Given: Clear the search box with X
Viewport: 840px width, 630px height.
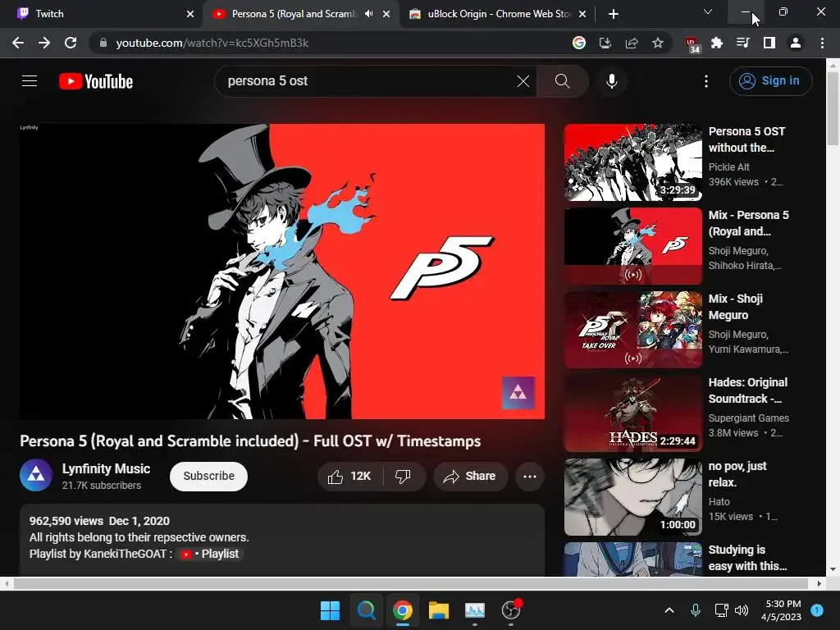Looking at the screenshot, I should click(523, 81).
